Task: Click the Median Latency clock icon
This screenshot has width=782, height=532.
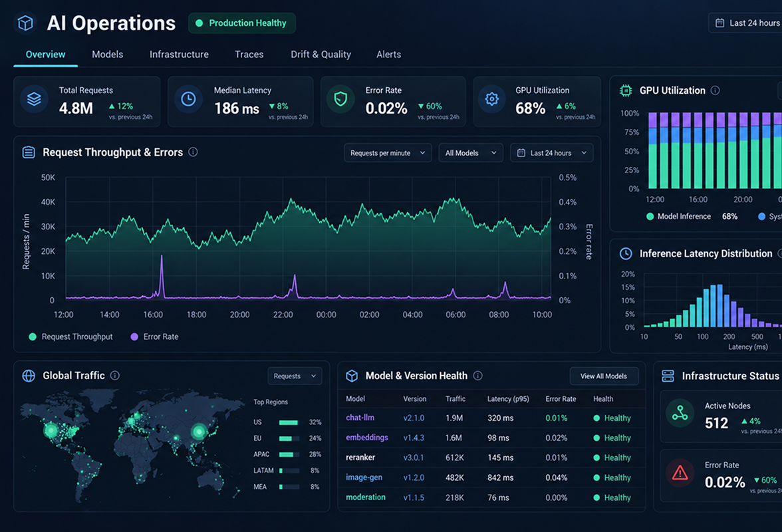Action: (x=188, y=98)
